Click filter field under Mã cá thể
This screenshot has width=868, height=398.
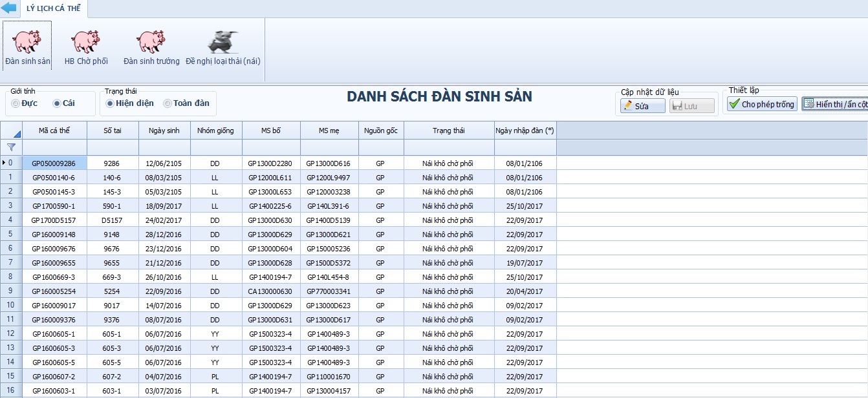54,148
